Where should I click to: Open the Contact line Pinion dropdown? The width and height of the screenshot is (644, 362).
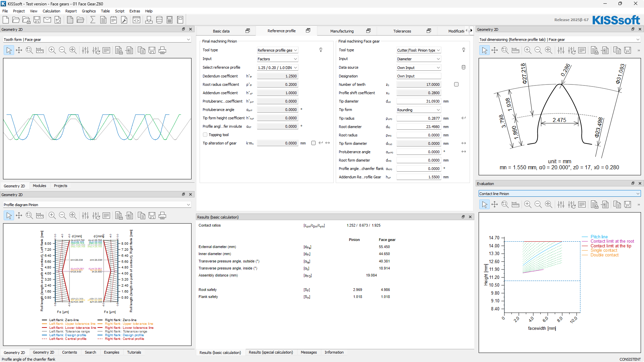tap(559, 194)
